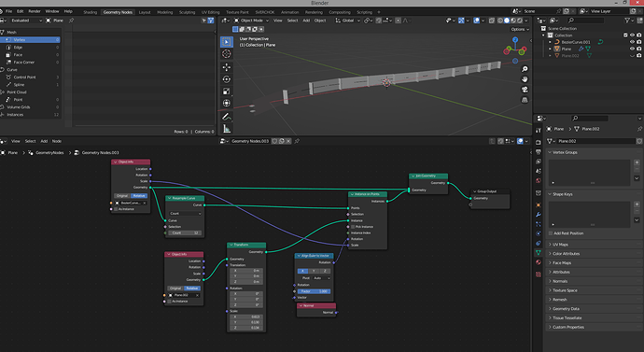Select the Transform tool in viewport toolbar

[226, 103]
